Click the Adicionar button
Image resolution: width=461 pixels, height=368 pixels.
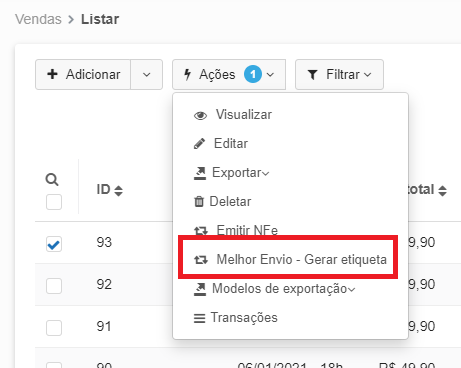83,74
